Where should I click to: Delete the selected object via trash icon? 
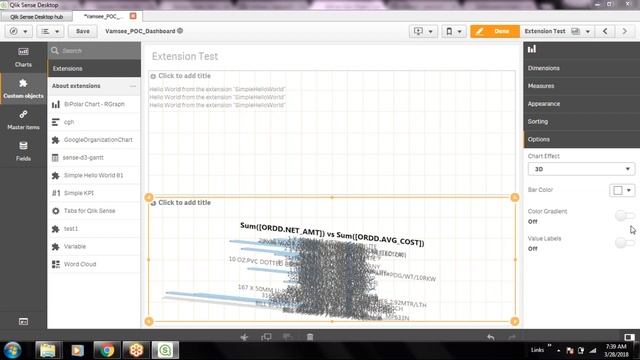[310, 337]
